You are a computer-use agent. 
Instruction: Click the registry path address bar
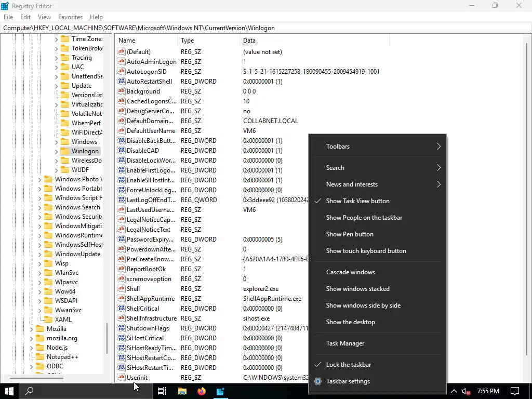[x=265, y=28]
